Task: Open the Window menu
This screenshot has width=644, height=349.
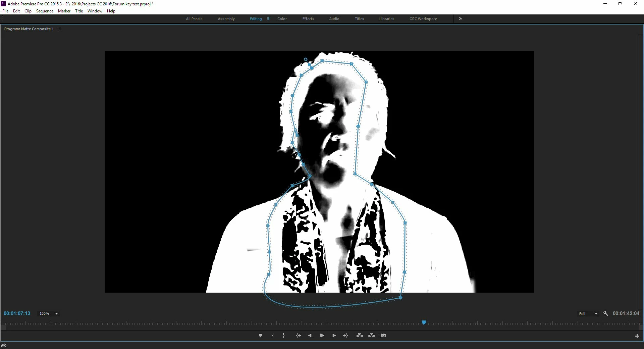Action: tap(95, 11)
